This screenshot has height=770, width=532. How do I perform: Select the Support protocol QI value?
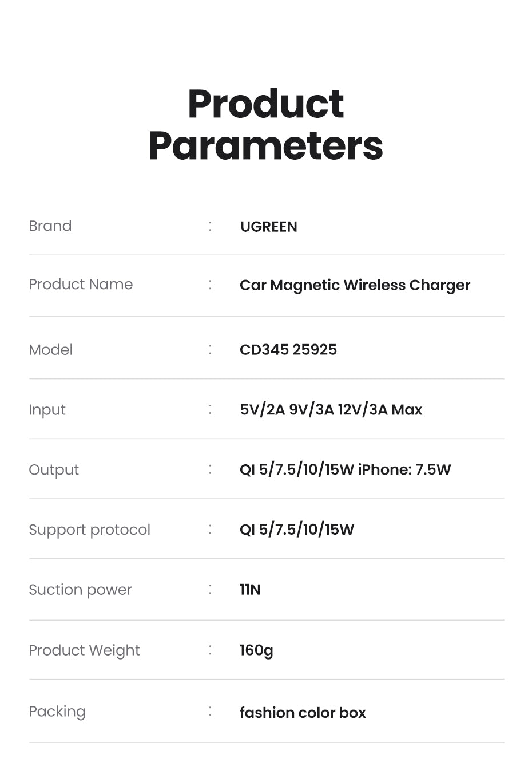[x=296, y=530]
